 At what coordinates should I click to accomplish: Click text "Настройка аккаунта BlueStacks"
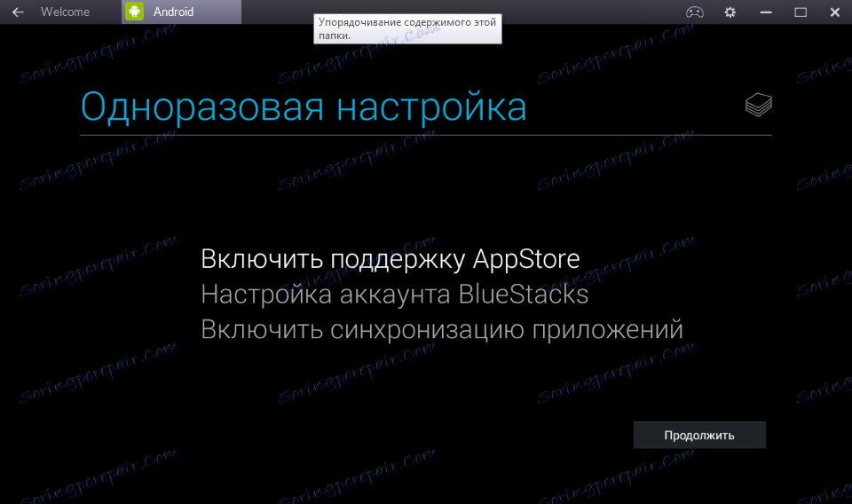[x=394, y=295]
